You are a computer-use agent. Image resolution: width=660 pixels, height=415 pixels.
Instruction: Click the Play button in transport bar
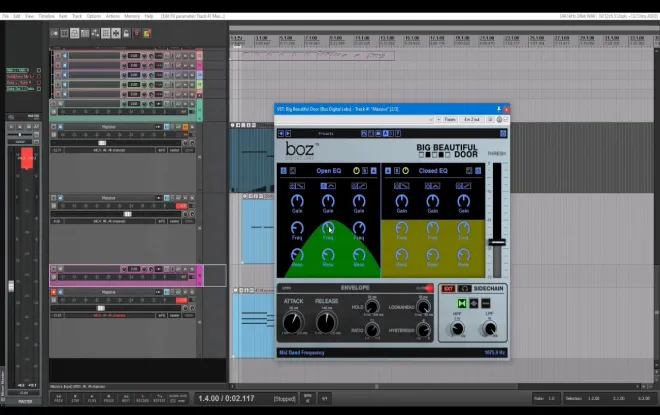(92, 398)
